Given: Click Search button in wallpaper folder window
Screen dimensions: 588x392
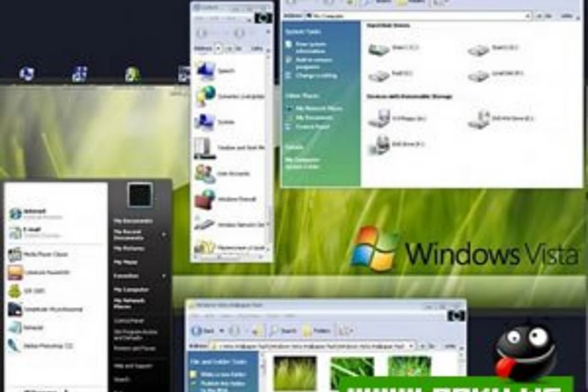Looking at the screenshot, I should [283, 331].
